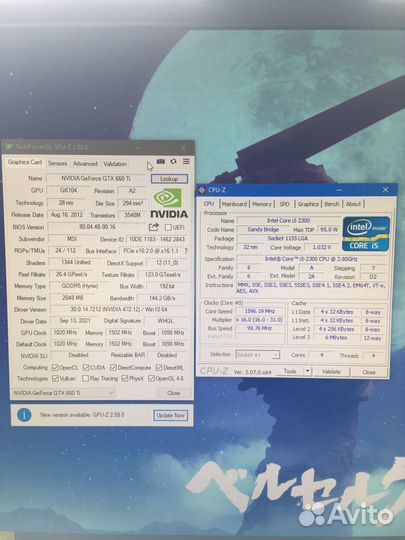Click the Validate button in CPU-Z

click(331, 372)
